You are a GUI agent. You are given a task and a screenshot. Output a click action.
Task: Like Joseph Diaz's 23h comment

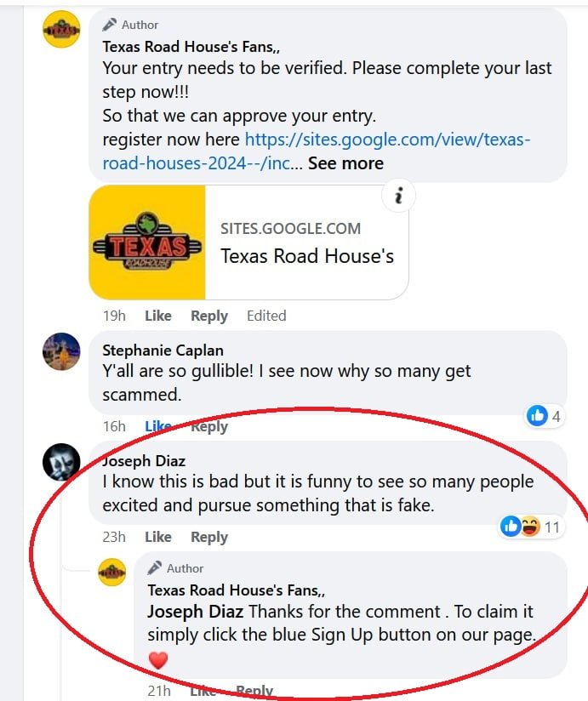tap(158, 537)
